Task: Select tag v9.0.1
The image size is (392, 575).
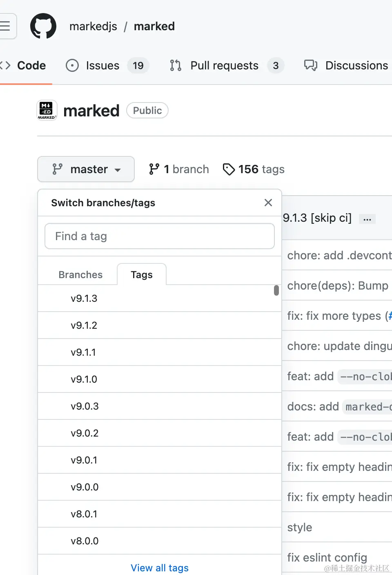Action: (x=160, y=460)
